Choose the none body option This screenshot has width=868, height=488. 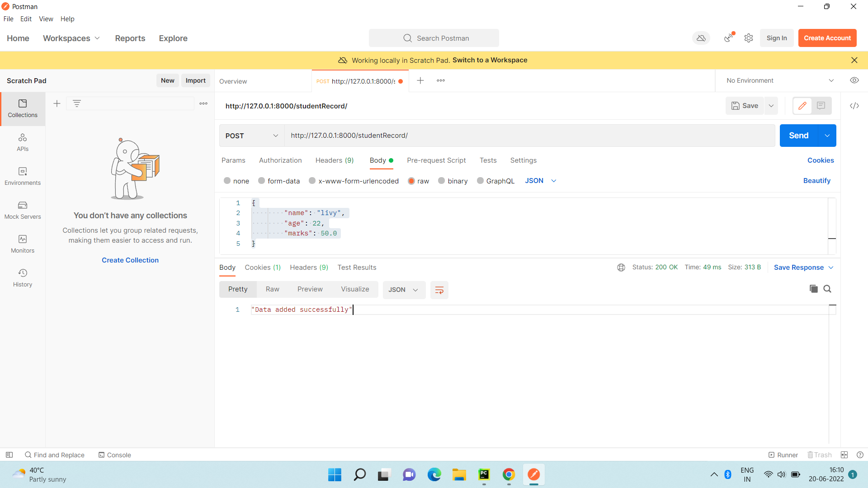coord(236,181)
